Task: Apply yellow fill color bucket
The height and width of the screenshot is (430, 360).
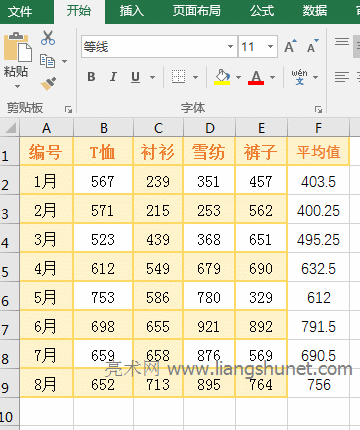Action: click(x=222, y=77)
